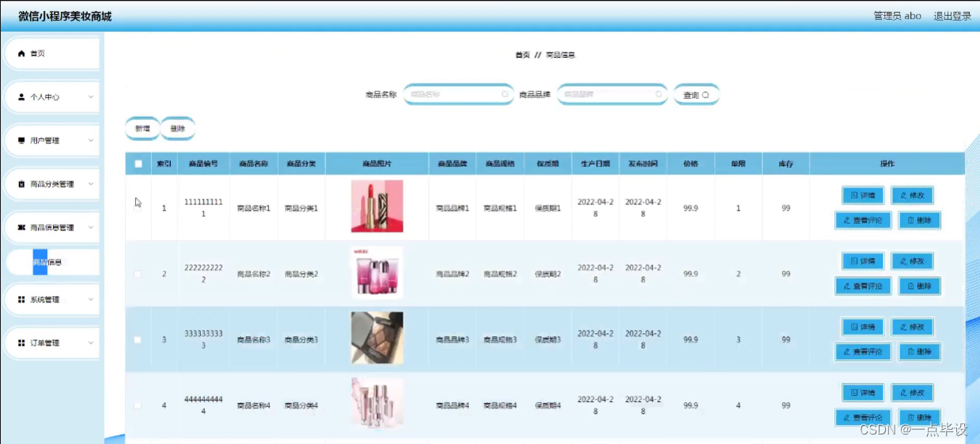Select all rows with header checkbox
Image resolution: width=980 pixels, height=444 pixels.
point(138,164)
